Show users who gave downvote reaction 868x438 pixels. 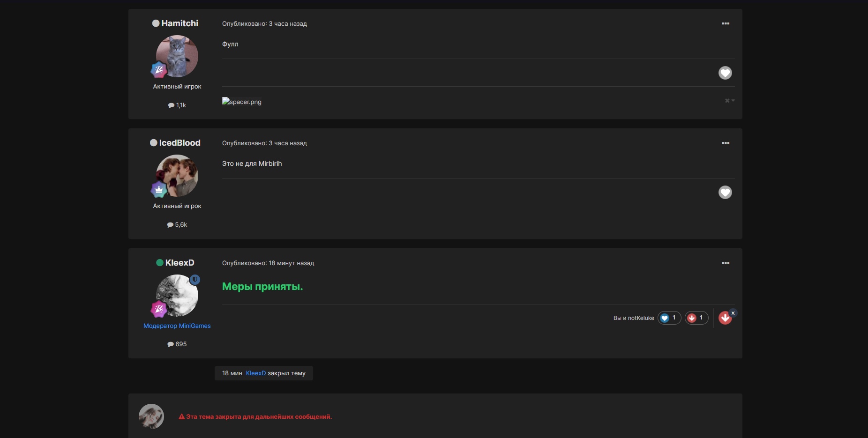click(x=696, y=318)
